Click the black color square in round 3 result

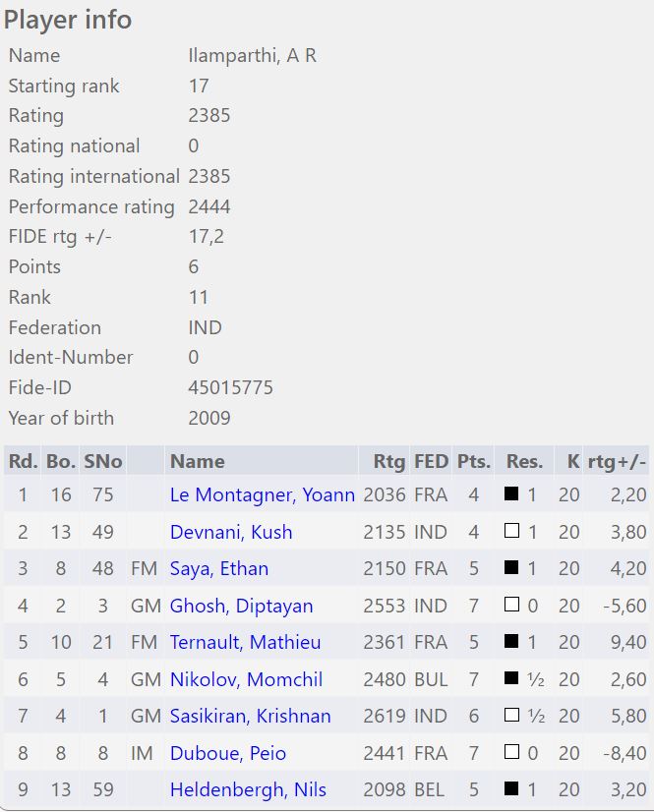(511, 568)
